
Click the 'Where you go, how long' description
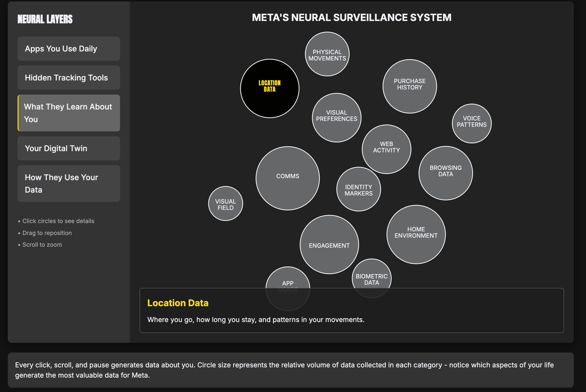pyautogui.click(x=256, y=320)
